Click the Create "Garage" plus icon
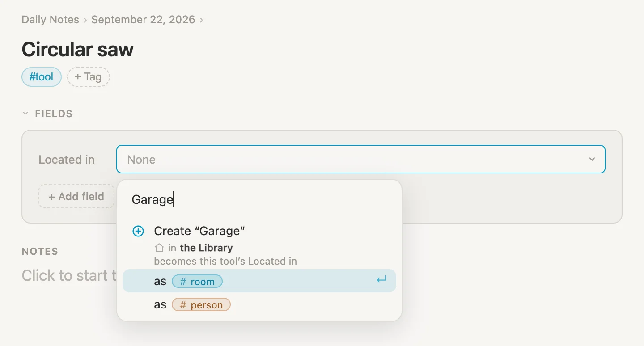The width and height of the screenshot is (644, 346). click(138, 231)
